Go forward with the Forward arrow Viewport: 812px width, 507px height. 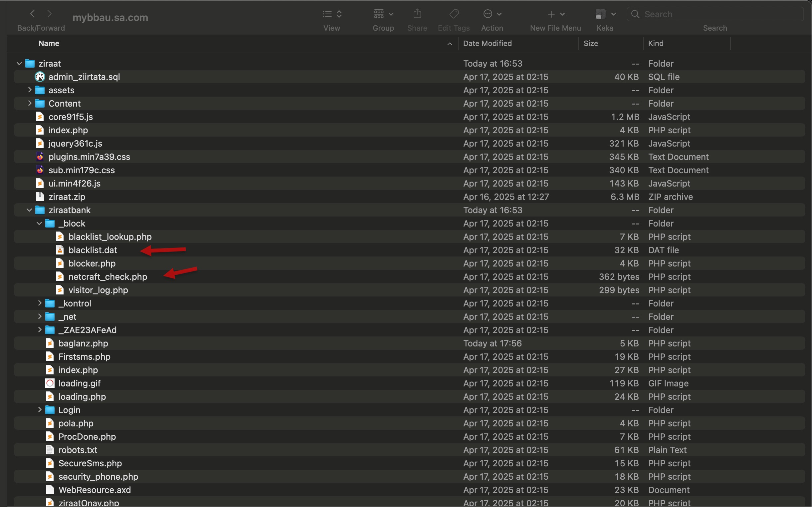(x=49, y=14)
